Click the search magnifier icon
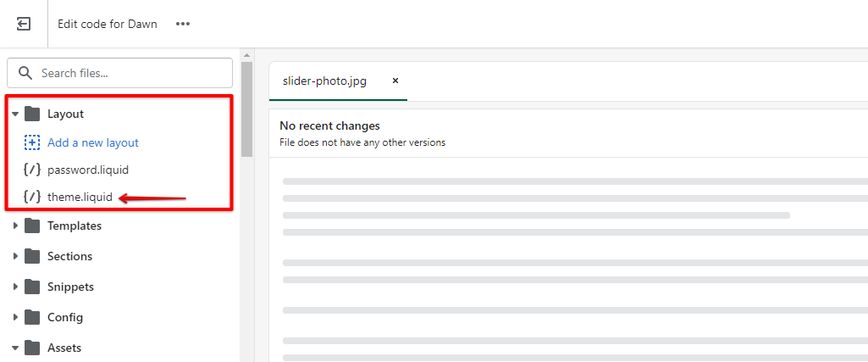Image resolution: width=868 pixels, height=362 pixels. pos(25,73)
